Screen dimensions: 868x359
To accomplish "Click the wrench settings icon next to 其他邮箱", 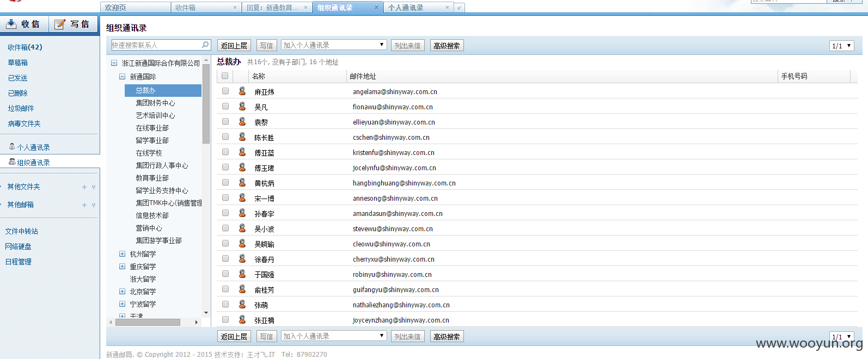I will tap(94, 205).
